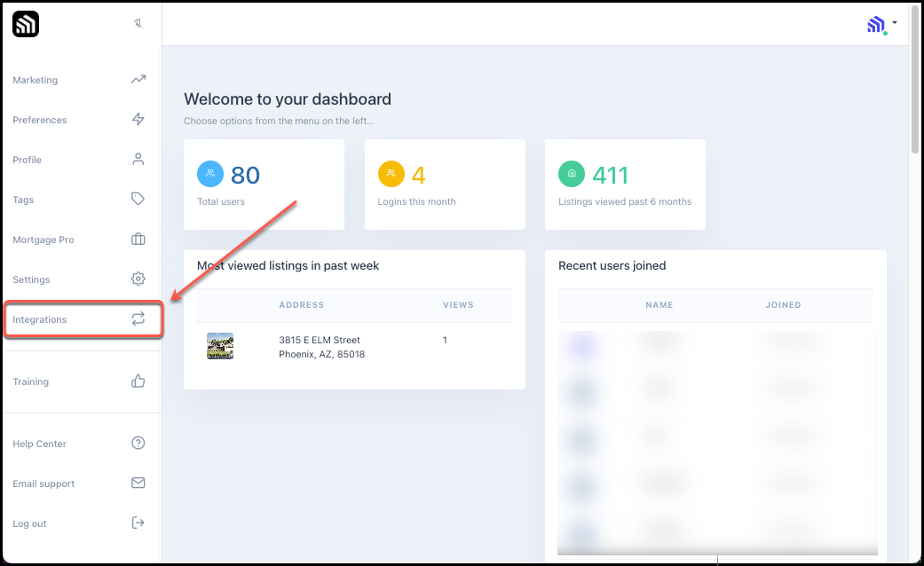The width and height of the screenshot is (924, 566).
Task: Click the Logins this month card
Action: pyautogui.click(x=445, y=185)
